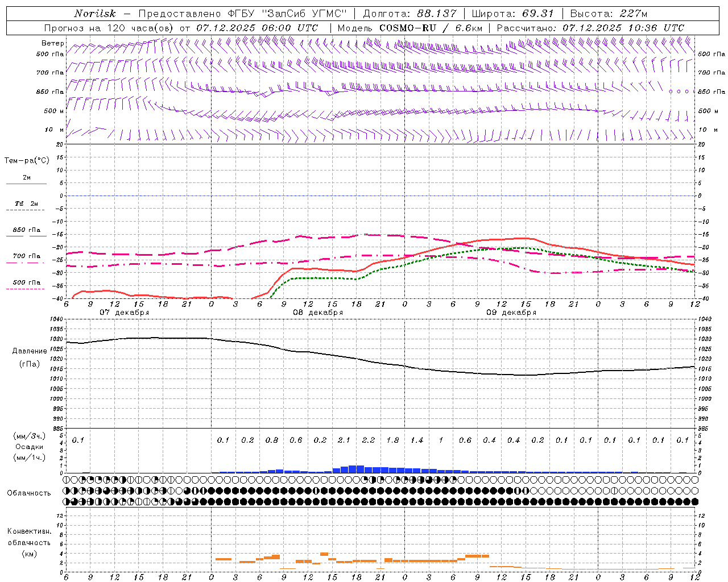728x582 pixels.
Task: Click the 700 гПа temperature legend entry
Action: coord(27,256)
